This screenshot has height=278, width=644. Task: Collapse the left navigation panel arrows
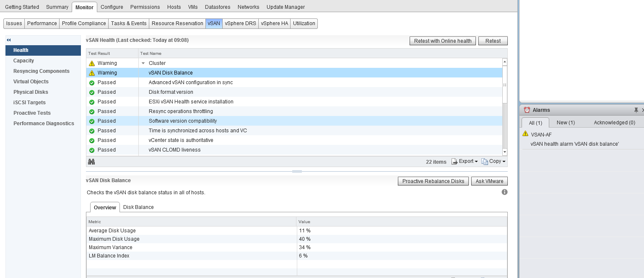(8, 40)
